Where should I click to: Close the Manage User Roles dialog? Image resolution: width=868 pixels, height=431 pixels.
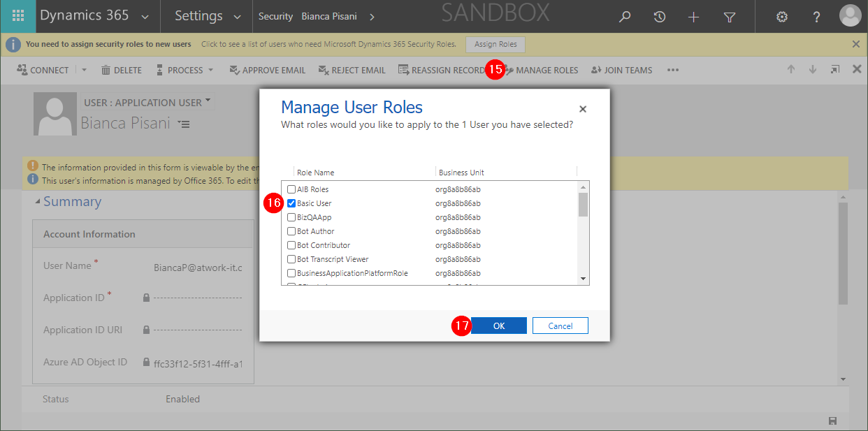(583, 109)
